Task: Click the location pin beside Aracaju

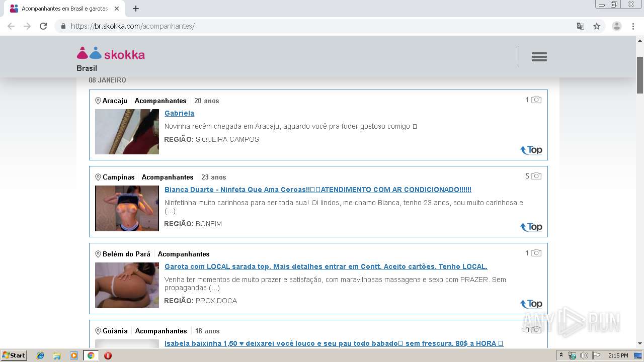Action: [x=98, y=101]
